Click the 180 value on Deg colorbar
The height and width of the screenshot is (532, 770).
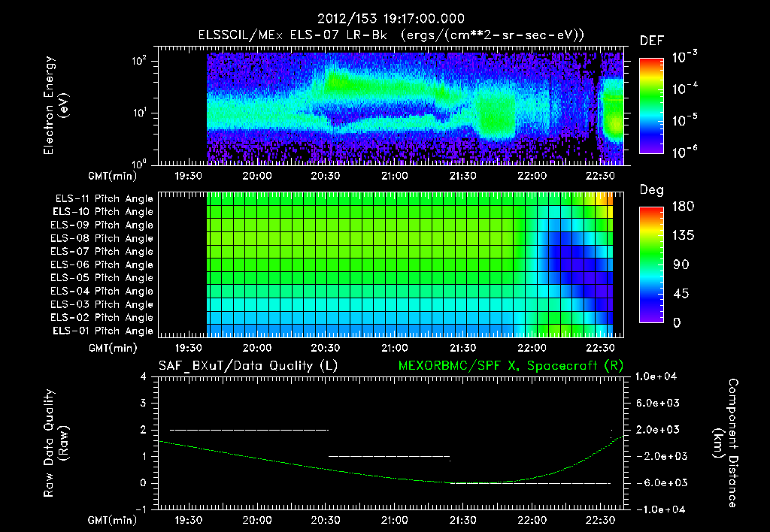(683, 207)
